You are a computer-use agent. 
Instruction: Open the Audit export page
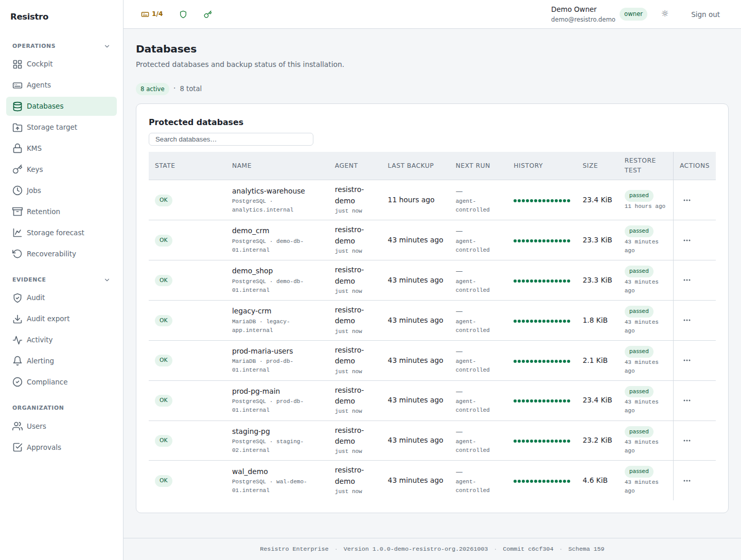[61, 319]
